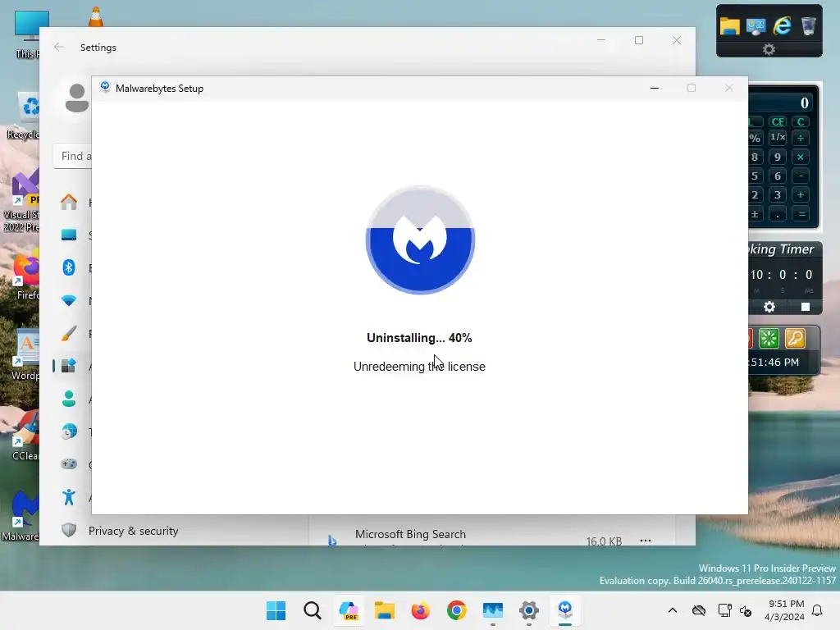
Task: Open Cooking Timer settings gear
Action: [769, 307]
